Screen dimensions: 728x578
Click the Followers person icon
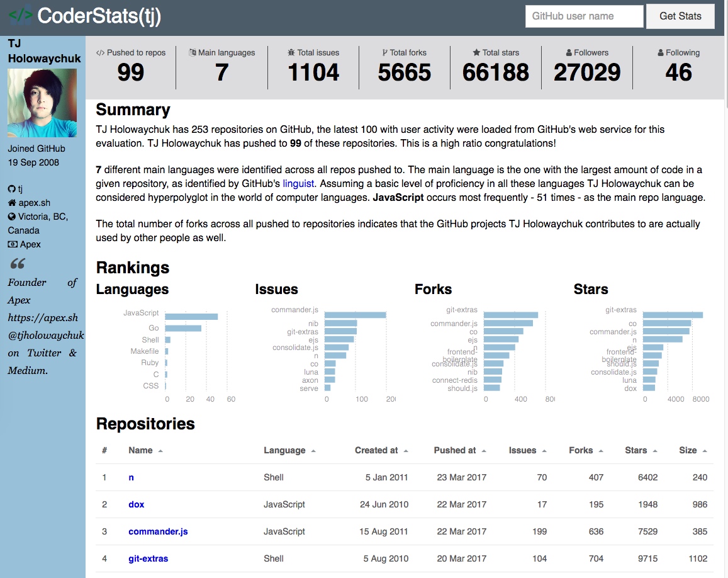(x=569, y=52)
